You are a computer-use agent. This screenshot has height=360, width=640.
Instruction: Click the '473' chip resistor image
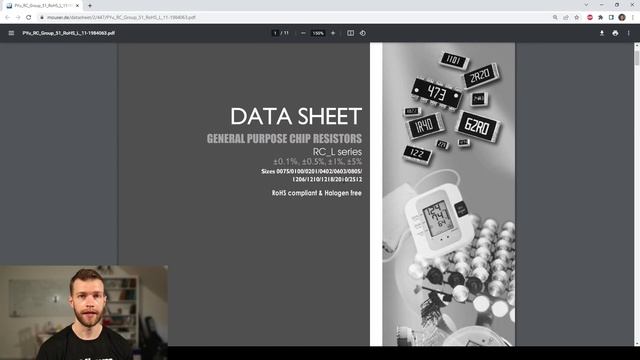click(x=436, y=93)
